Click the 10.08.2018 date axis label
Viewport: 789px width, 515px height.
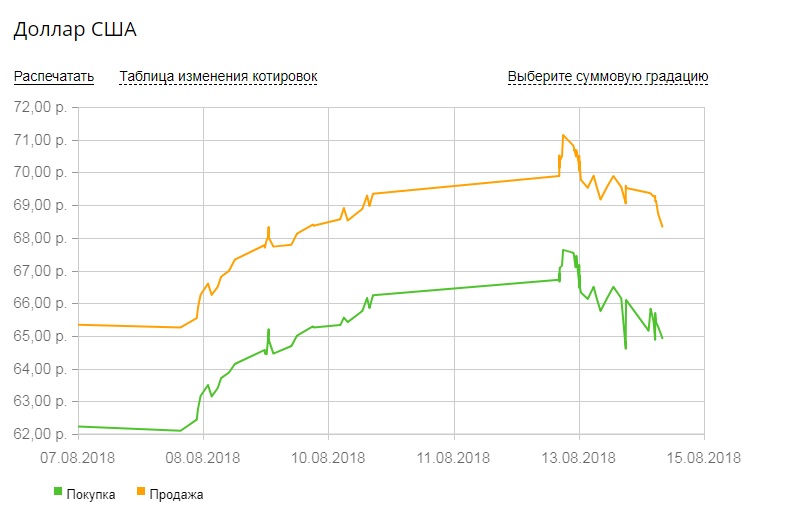[328, 457]
